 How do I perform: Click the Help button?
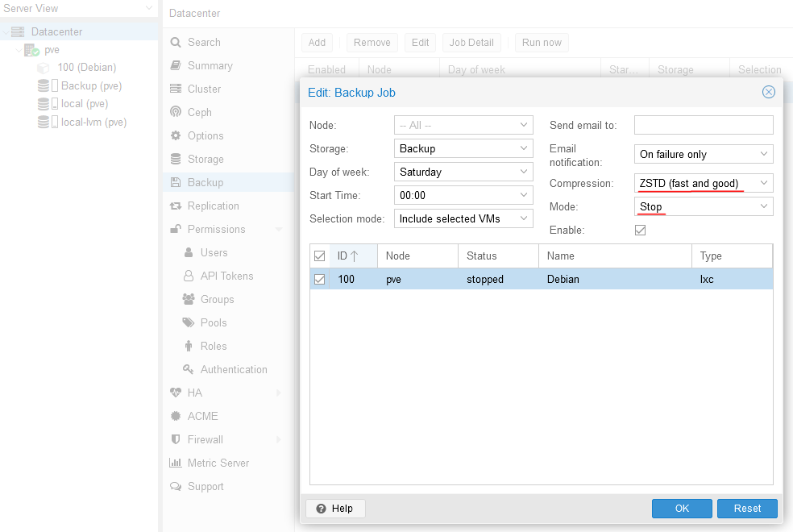click(x=335, y=509)
